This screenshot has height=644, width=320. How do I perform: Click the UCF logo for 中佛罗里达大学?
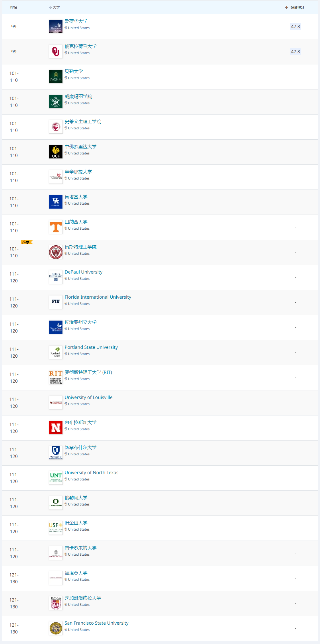click(x=56, y=152)
